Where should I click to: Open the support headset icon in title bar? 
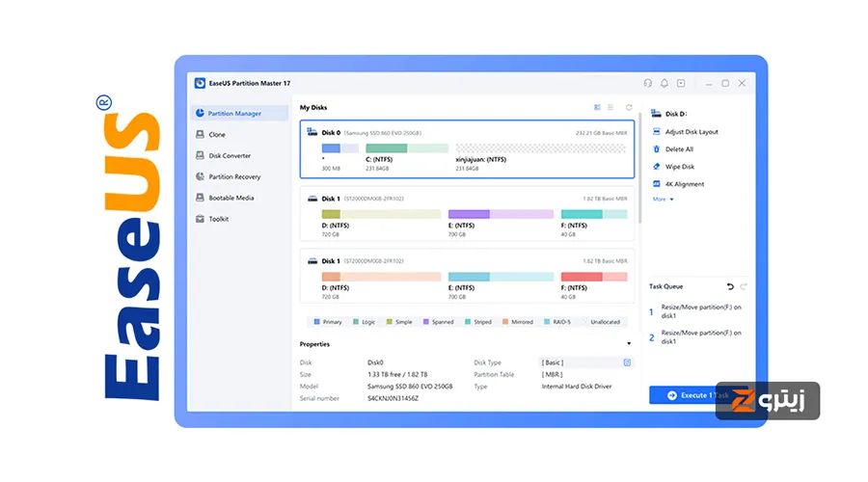tap(647, 83)
